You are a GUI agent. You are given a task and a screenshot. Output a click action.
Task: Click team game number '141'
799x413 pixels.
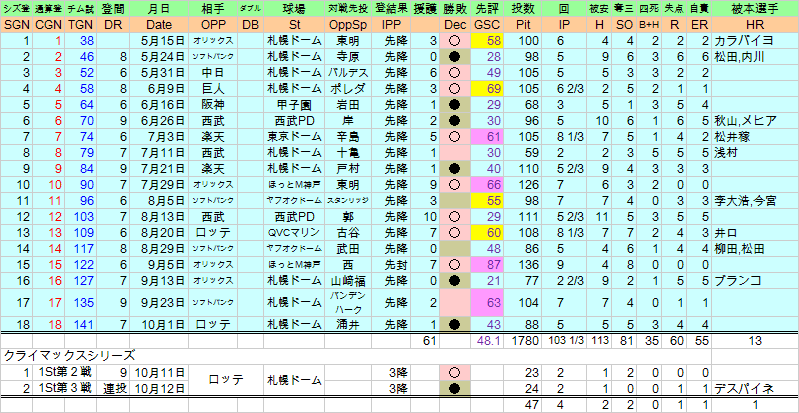pyautogui.click(x=81, y=323)
